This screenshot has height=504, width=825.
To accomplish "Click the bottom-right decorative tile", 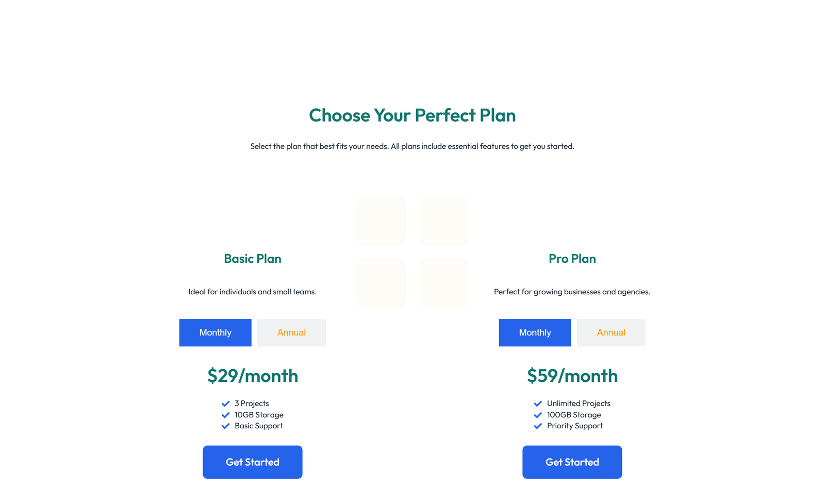I will (444, 283).
